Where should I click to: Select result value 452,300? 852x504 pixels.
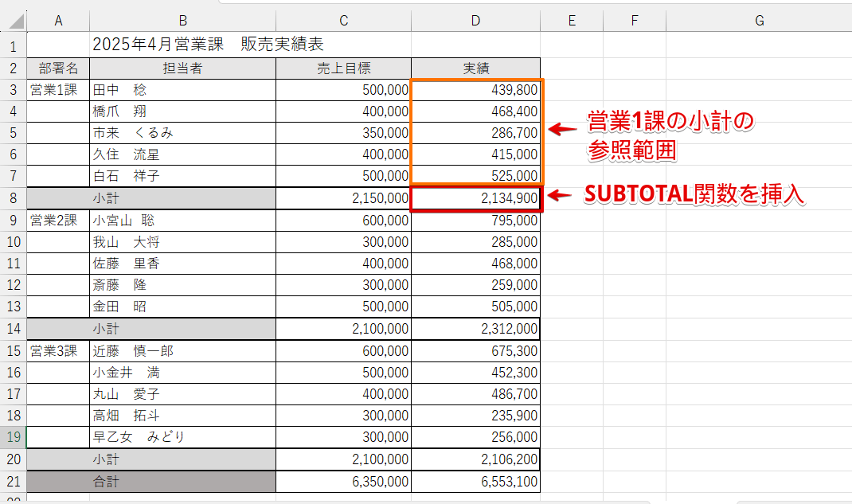tap(475, 373)
